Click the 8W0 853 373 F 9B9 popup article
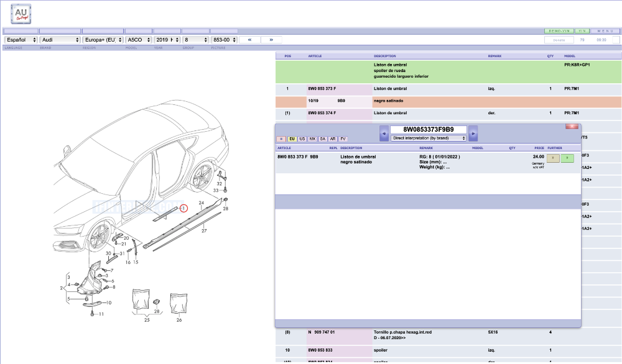The width and height of the screenshot is (622, 364). tap(297, 157)
